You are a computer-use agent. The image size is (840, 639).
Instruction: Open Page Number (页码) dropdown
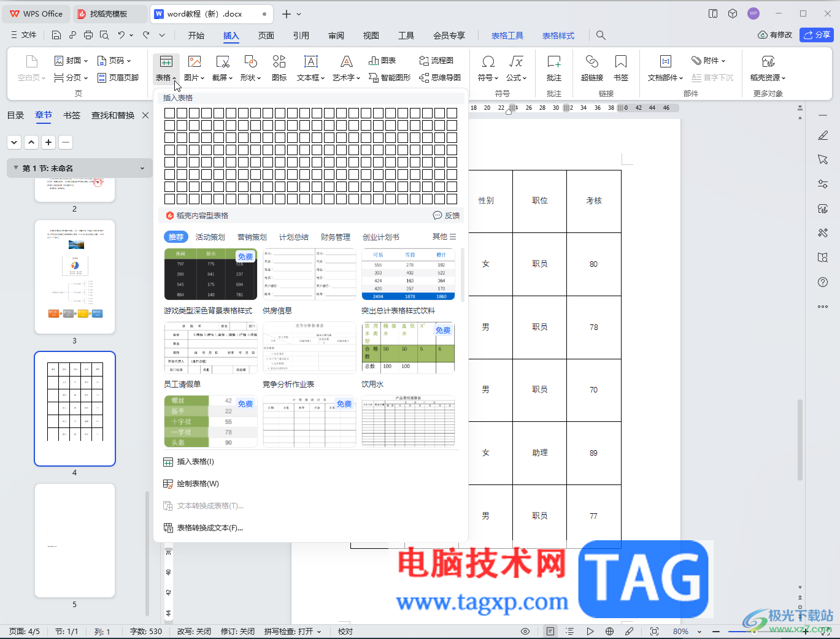(114, 60)
